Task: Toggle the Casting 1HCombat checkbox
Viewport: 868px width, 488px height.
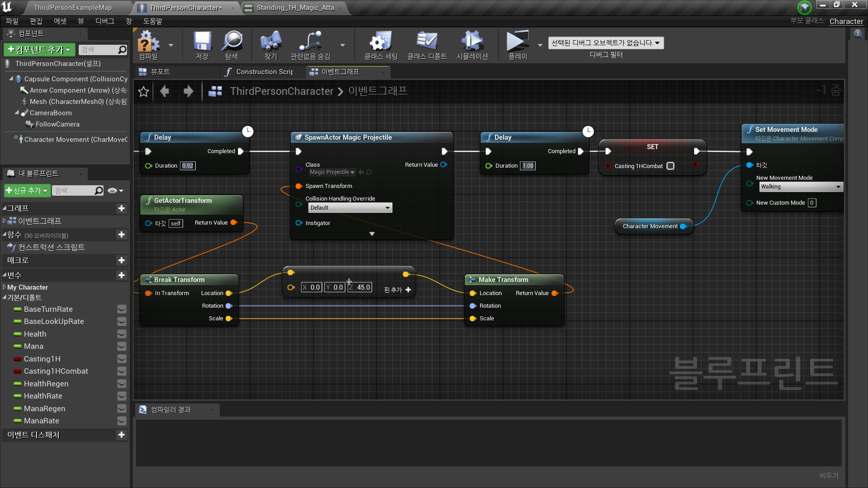Action: [670, 166]
